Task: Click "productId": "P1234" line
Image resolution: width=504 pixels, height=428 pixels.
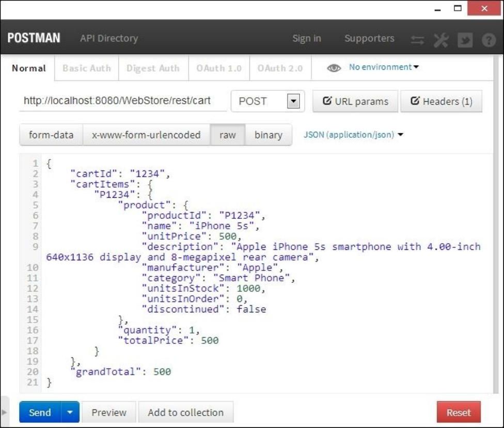Action: click(204, 215)
